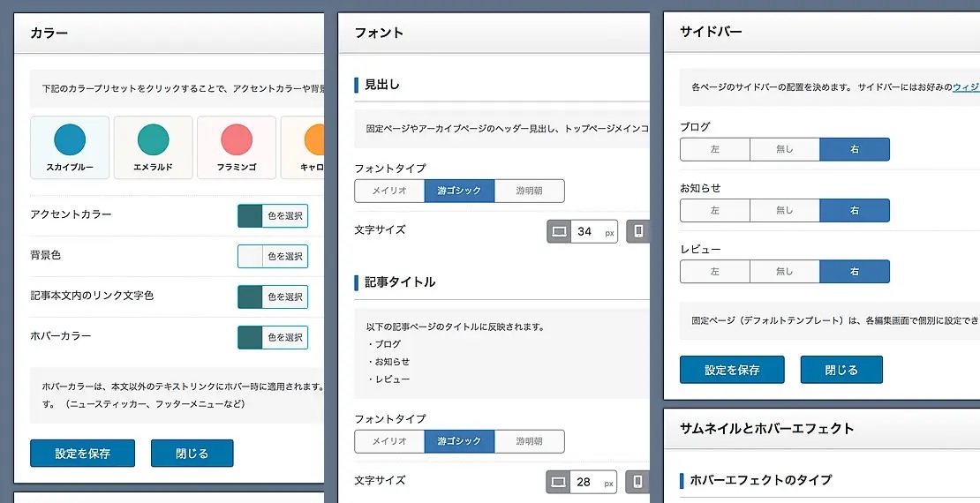This screenshot has height=503, width=980.
Task: Click the heading font size 34 field
Action: click(x=585, y=232)
